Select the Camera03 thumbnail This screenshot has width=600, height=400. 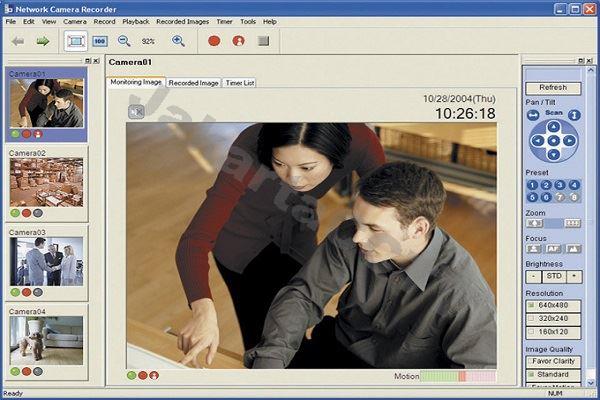coord(46,262)
